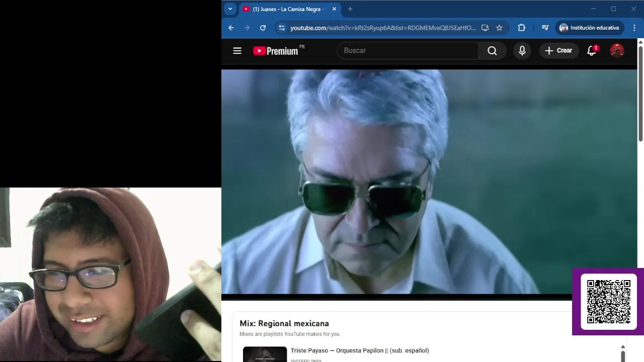The width and height of the screenshot is (644, 362).
Task: Bookmark this page with the star
Action: tap(499, 28)
